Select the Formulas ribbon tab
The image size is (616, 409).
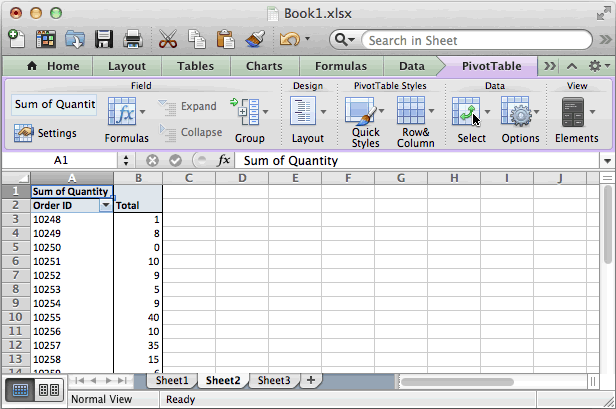click(x=341, y=66)
